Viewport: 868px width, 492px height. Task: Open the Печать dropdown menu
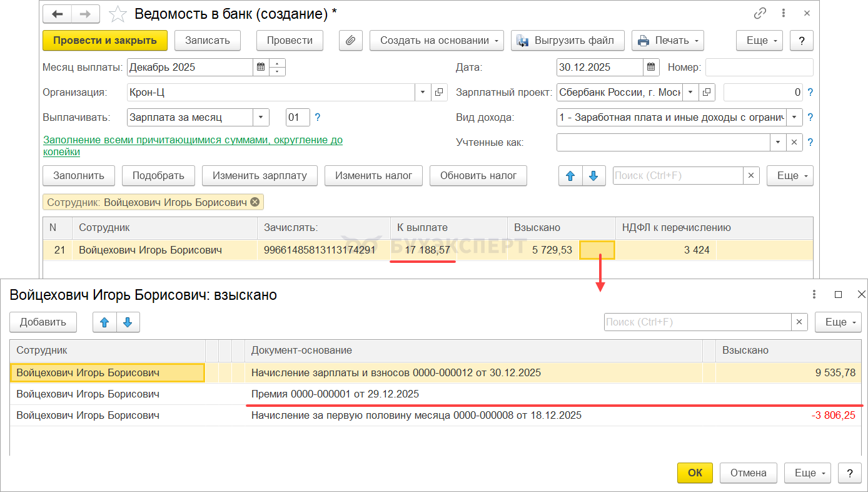[x=668, y=40]
